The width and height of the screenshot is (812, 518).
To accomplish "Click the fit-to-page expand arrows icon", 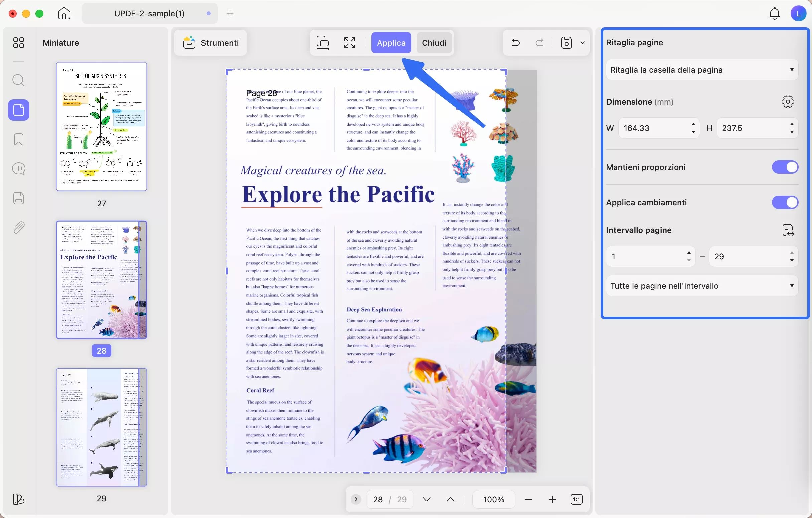I will 349,43.
